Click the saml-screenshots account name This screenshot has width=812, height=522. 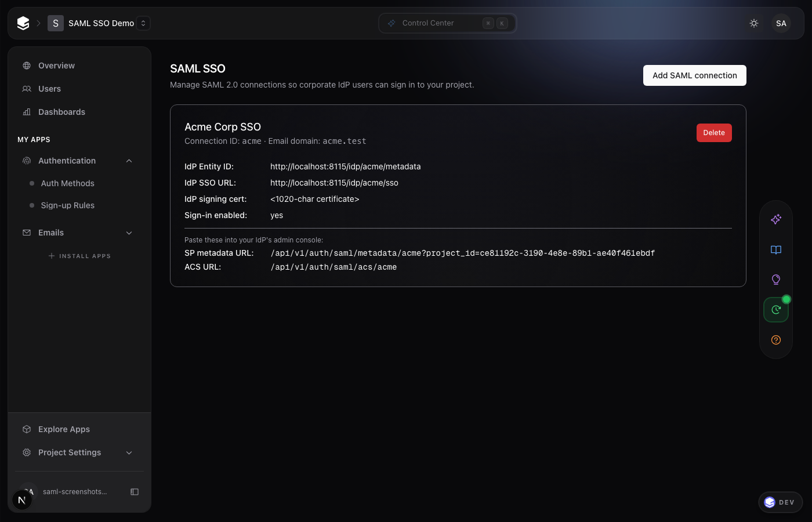coord(75,492)
